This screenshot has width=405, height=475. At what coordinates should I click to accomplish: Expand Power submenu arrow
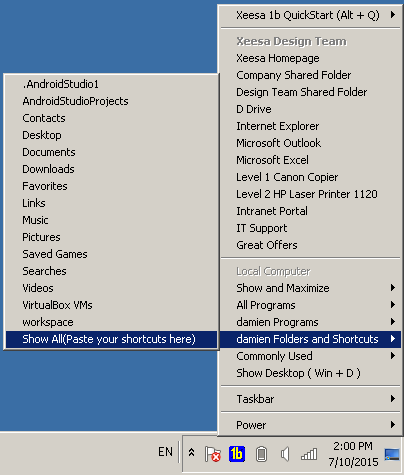[393, 425]
